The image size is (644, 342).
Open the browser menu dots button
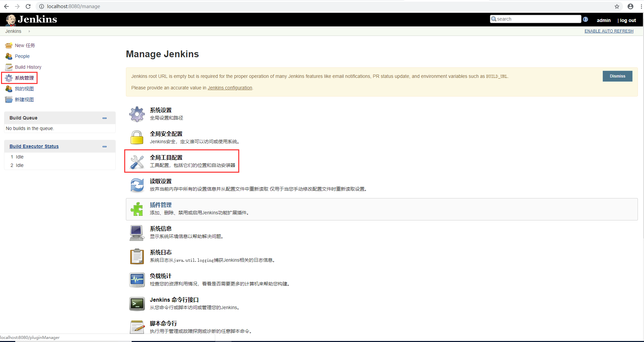641,6
